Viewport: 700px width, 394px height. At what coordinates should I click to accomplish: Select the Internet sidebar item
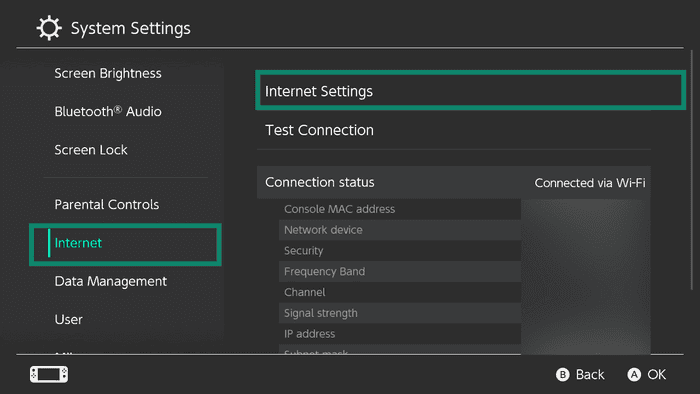125,245
